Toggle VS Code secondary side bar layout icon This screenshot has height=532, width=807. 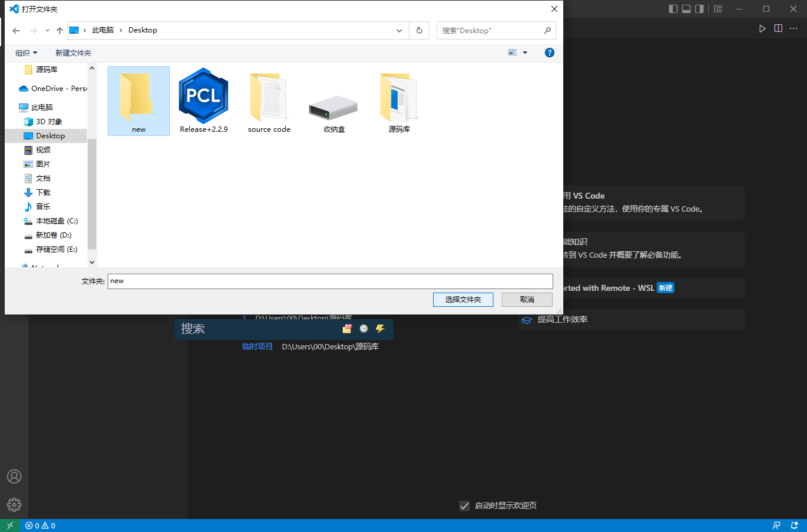pos(699,9)
